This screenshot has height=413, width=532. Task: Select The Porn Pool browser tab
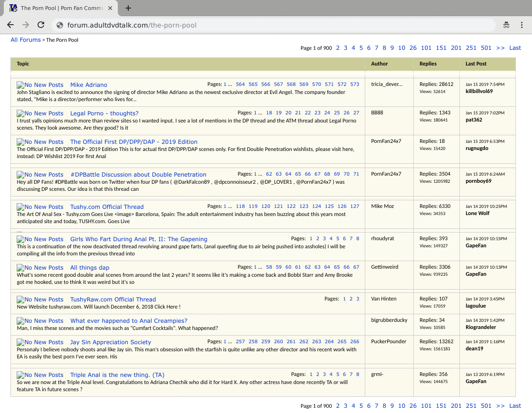pos(61,8)
